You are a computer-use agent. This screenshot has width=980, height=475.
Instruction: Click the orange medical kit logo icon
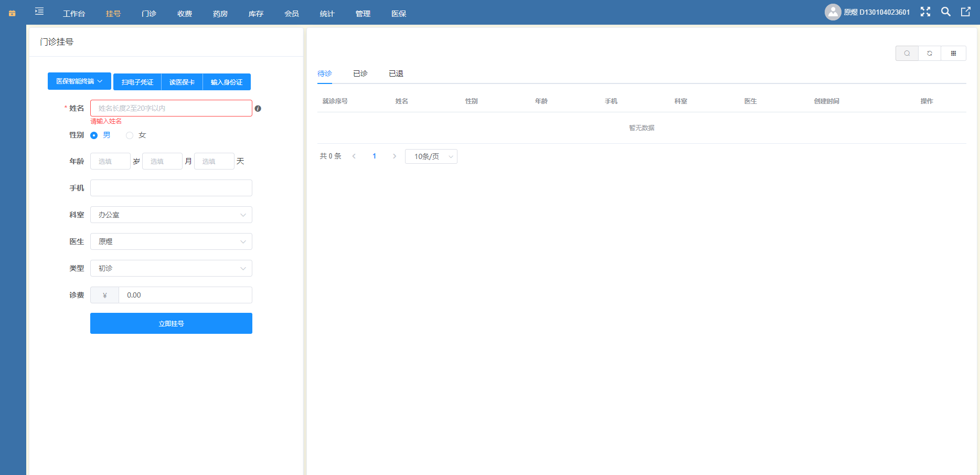[x=12, y=14]
